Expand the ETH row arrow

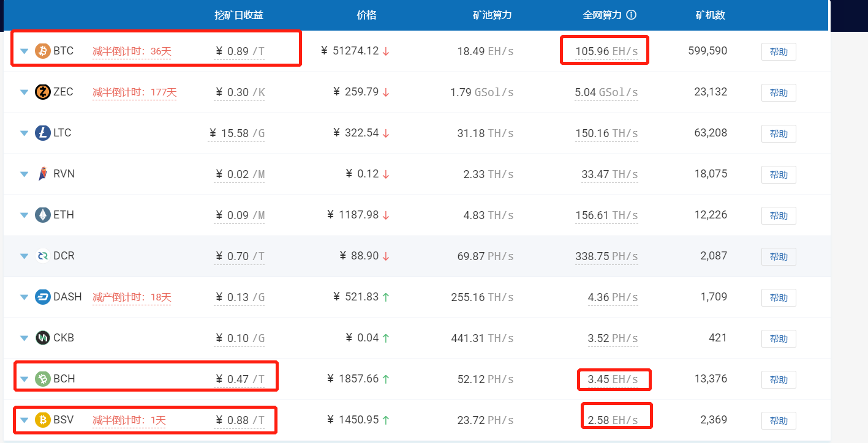coord(25,215)
